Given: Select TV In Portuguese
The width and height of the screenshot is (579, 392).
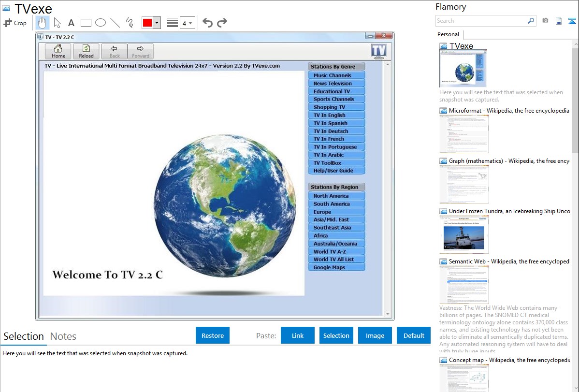Looking at the screenshot, I should [x=336, y=146].
